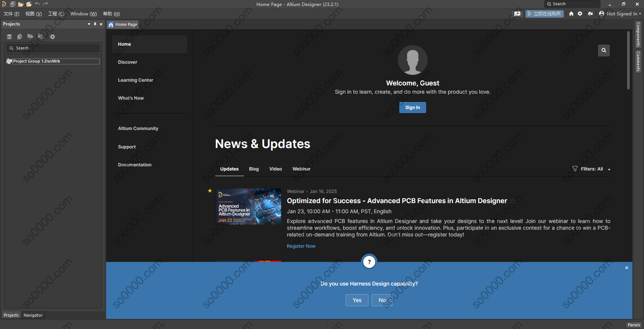Open the 视图 (V) menu

pos(33,13)
